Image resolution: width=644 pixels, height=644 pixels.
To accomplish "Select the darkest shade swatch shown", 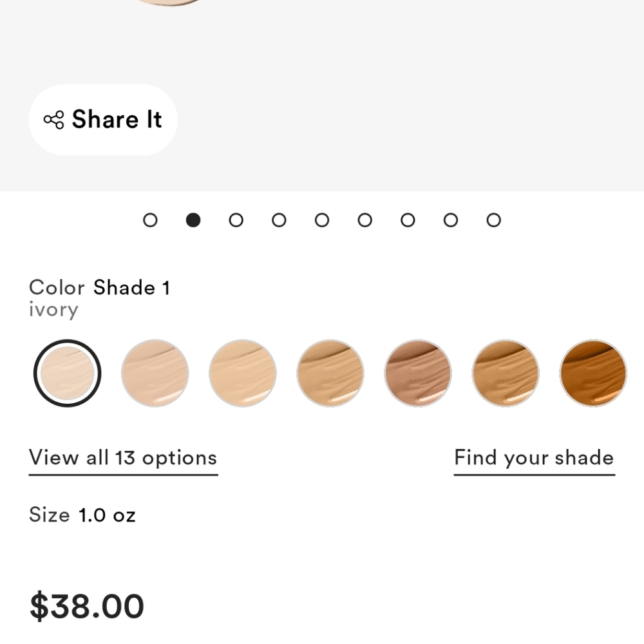I will point(592,374).
